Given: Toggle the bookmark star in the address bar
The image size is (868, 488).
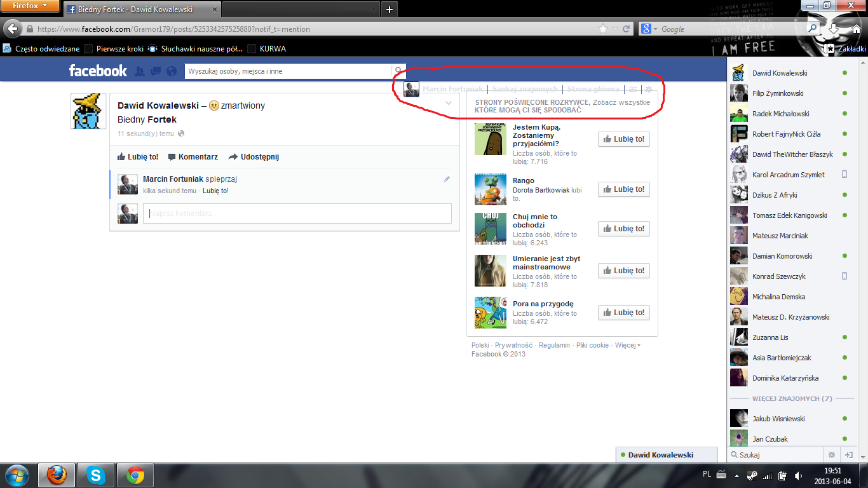Looking at the screenshot, I should tap(603, 29).
